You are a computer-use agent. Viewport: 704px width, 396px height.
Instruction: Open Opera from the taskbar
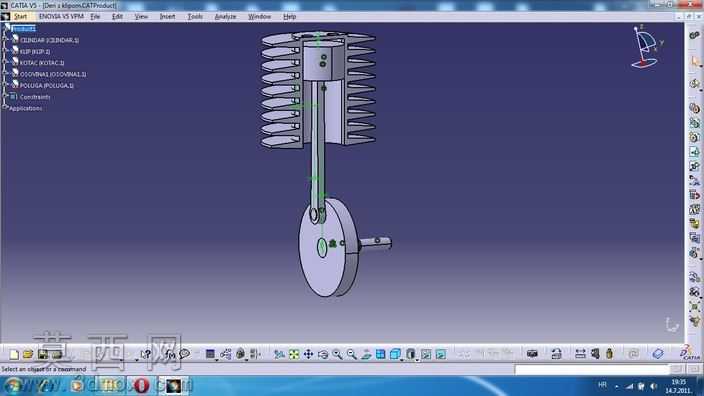141,385
